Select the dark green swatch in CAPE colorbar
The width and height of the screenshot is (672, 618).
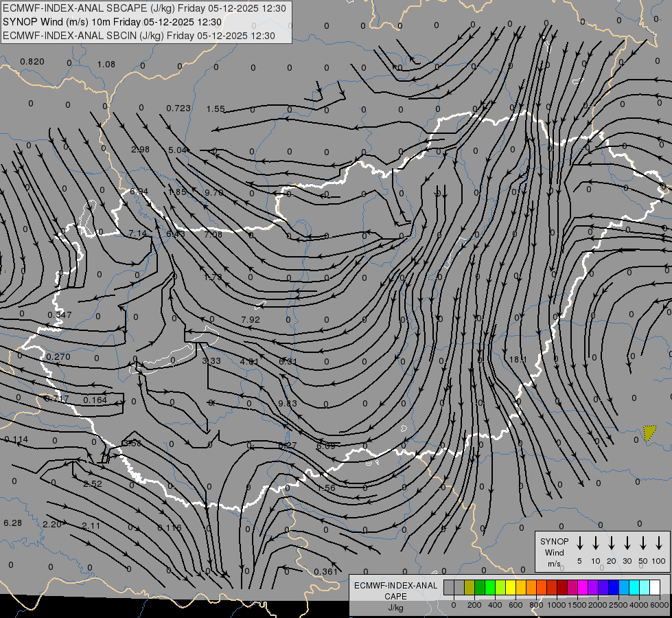coord(480,587)
